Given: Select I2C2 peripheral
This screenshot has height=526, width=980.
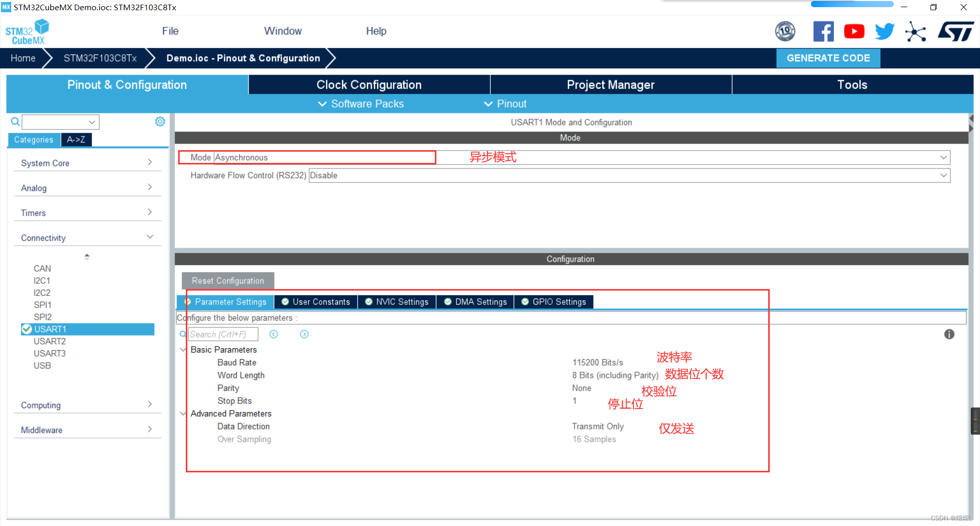Looking at the screenshot, I should pos(42,293).
